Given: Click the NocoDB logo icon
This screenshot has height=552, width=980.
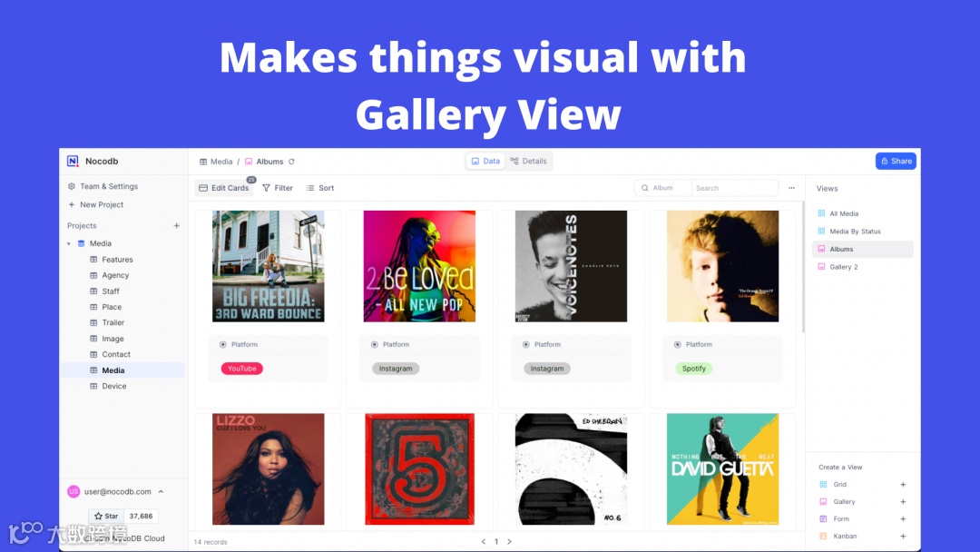Looking at the screenshot, I should point(73,162).
